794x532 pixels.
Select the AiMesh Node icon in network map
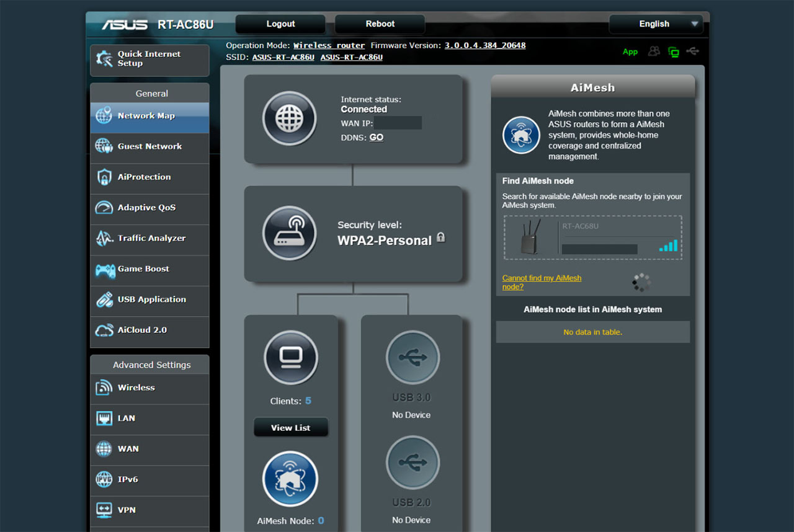(x=290, y=479)
